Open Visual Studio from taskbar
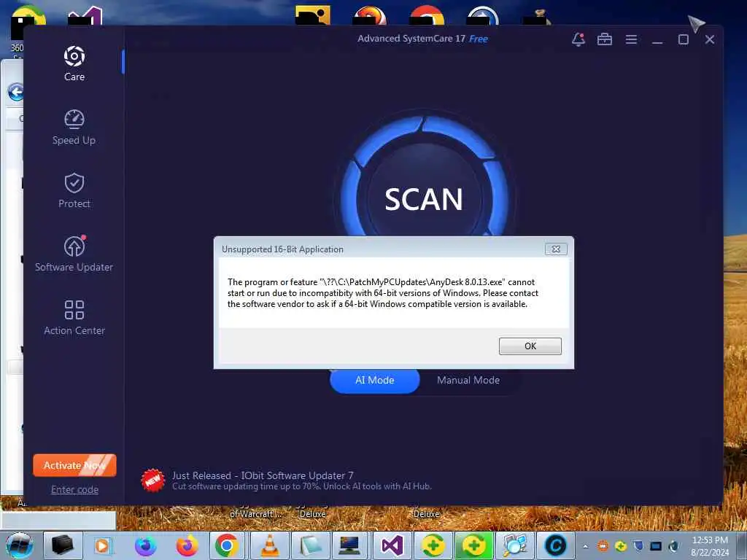This screenshot has width=747, height=560. [x=392, y=545]
